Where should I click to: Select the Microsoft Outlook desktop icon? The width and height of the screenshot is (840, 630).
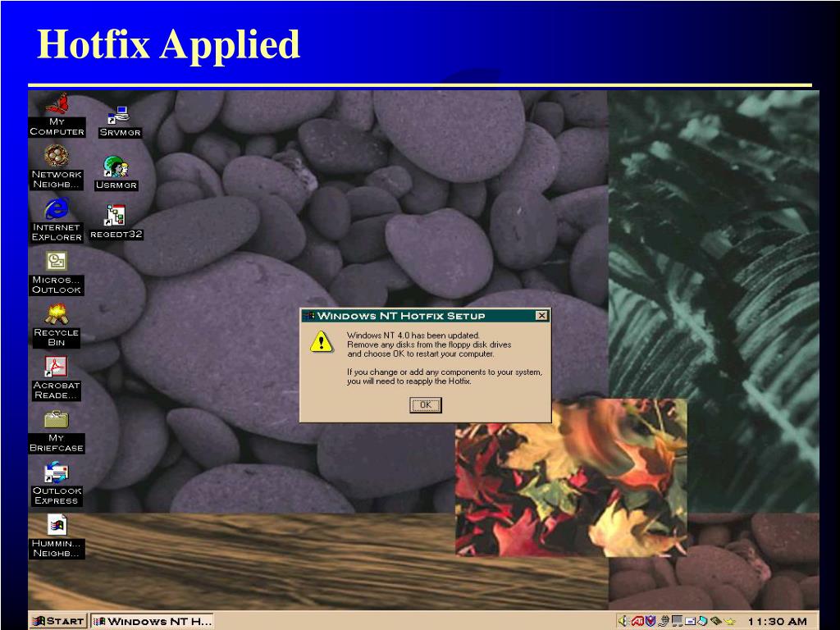[x=57, y=272]
